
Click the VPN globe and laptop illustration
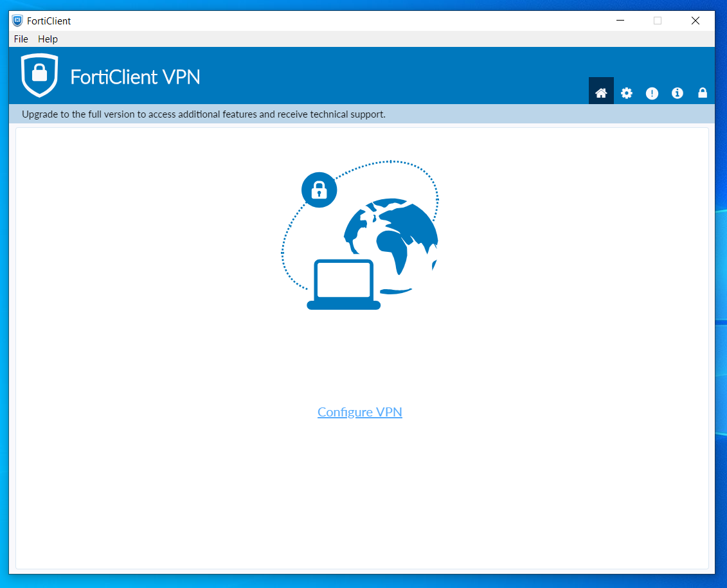point(360,235)
